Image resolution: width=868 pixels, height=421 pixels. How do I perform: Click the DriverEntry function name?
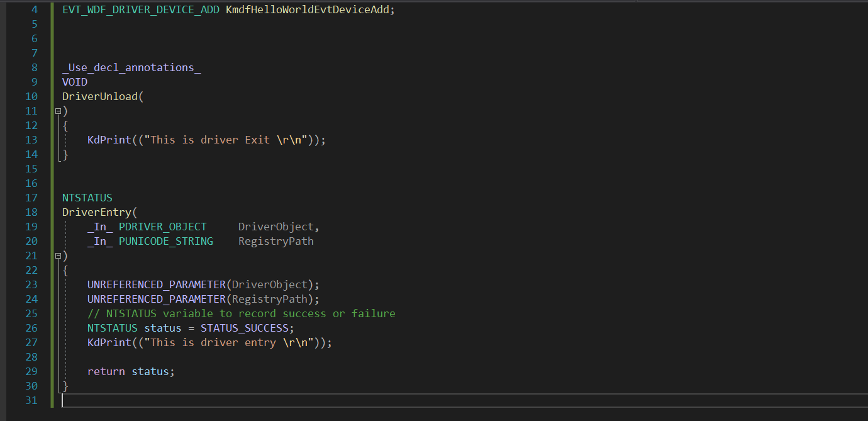point(96,213)
